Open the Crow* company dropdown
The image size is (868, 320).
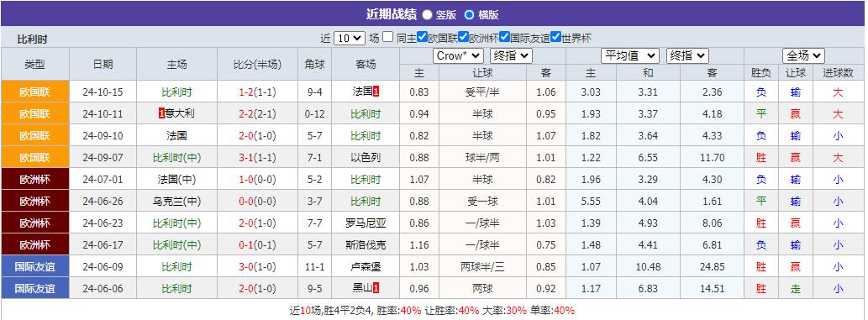(x=458, y=56)
